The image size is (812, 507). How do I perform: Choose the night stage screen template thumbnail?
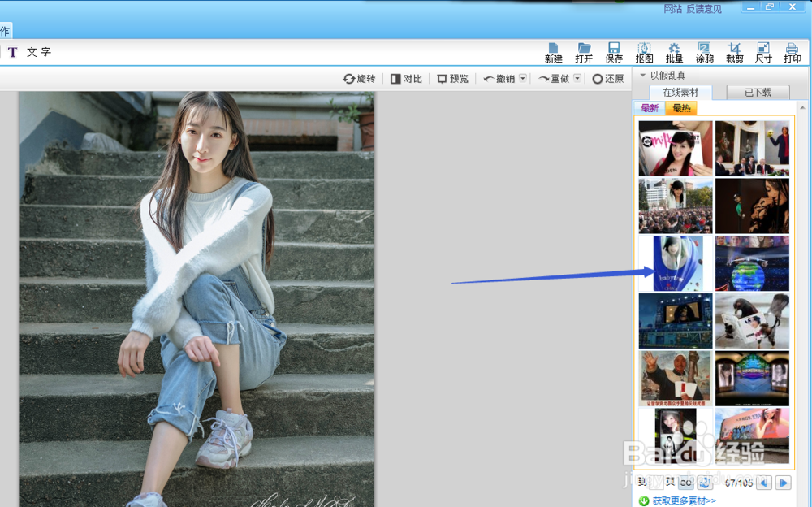coord(676,321)
